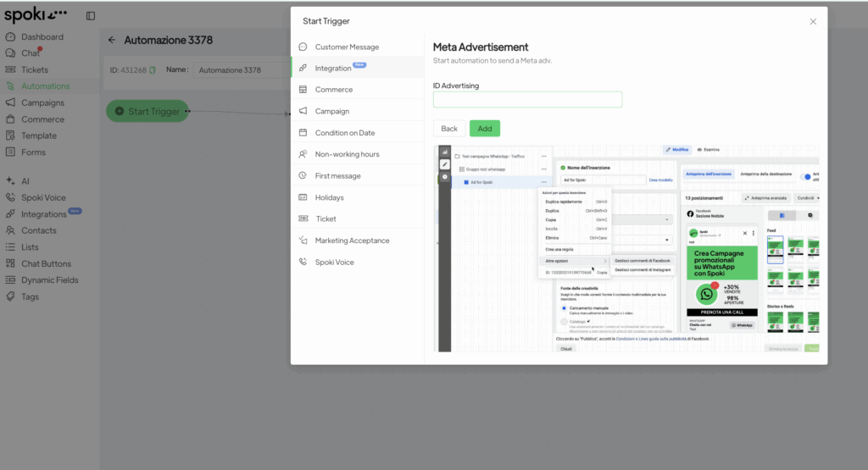Copy the automation ID using the copy icon
The width and height of the screenshot is (868, 470).
tap(153, 70)
